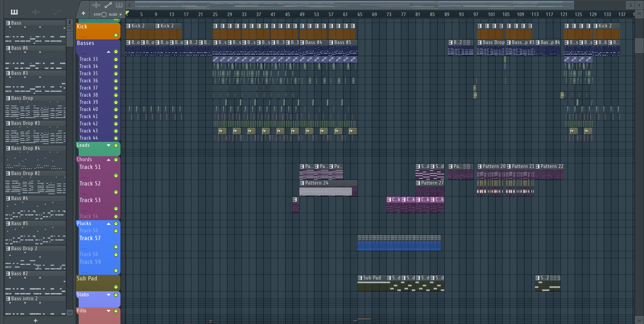Toggle audio clips filter in playlist header

pyautogui.click(x=96, y=5)
